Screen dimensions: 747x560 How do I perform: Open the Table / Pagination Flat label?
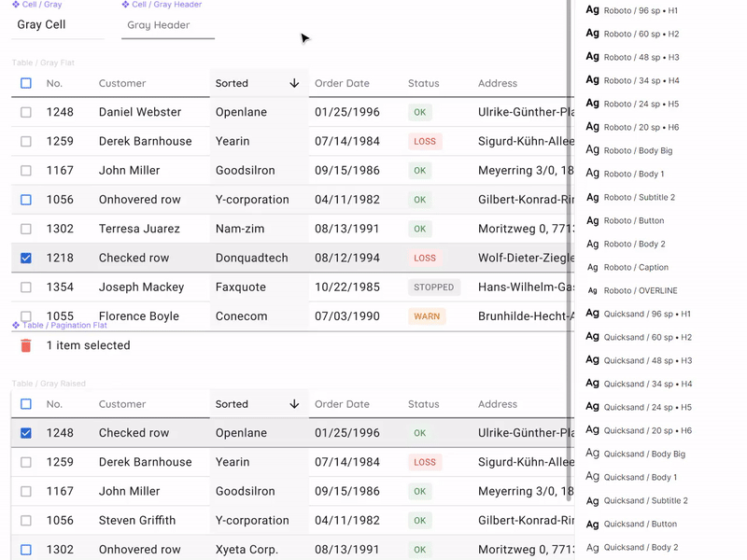point(64,325)
